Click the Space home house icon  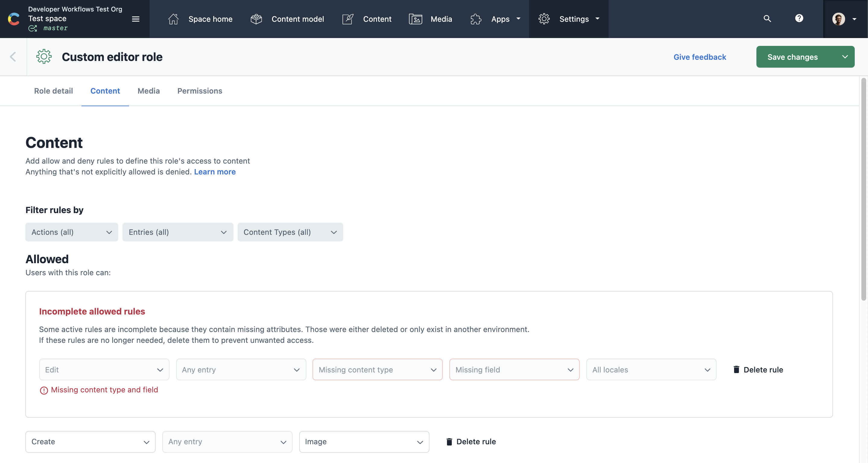click(173, 19)
